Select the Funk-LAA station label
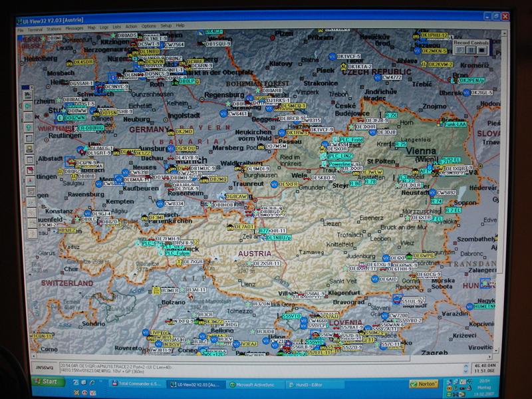Viewport: 532px width, 399px height. point(456,124)
